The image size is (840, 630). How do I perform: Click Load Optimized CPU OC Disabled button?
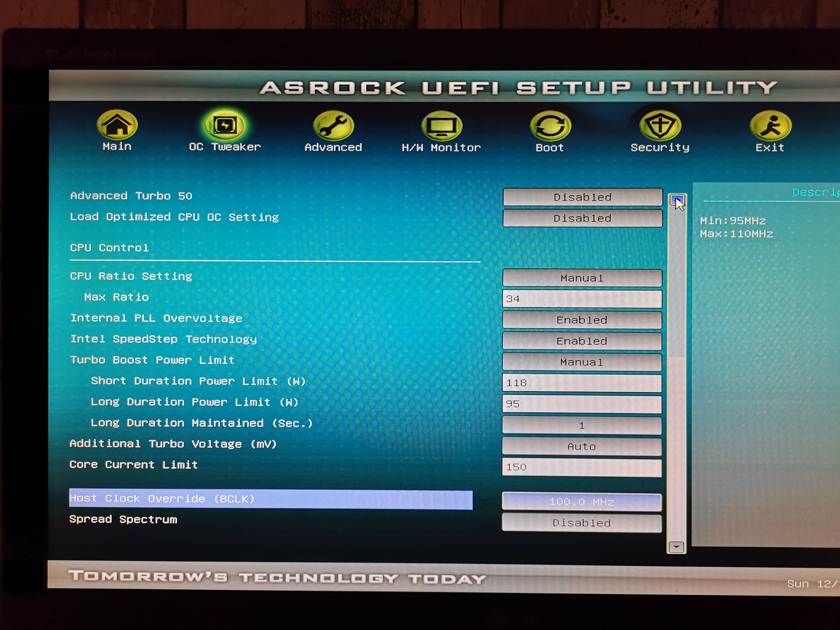583,218
